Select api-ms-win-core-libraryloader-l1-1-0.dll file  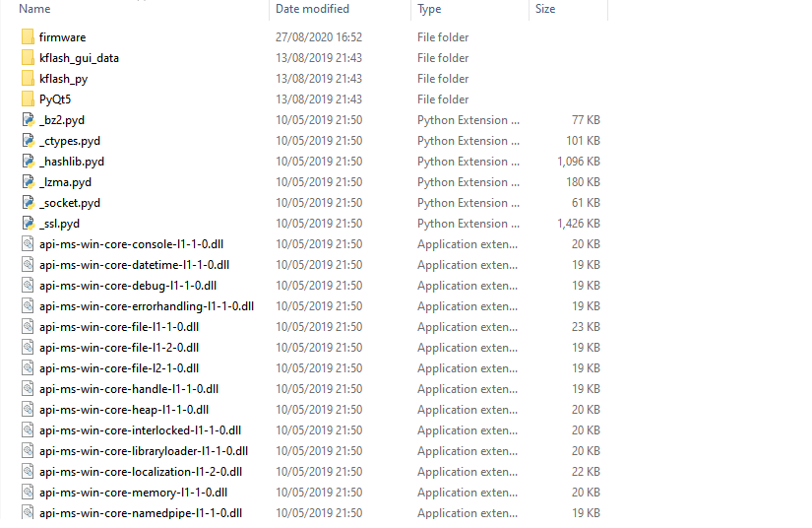tap(143, 451)
